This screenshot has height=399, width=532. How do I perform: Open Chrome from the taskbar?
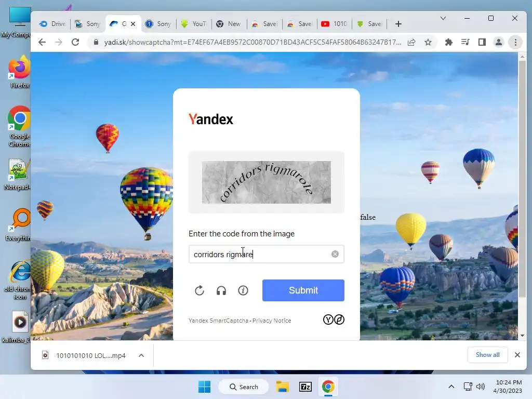[328, 387]
